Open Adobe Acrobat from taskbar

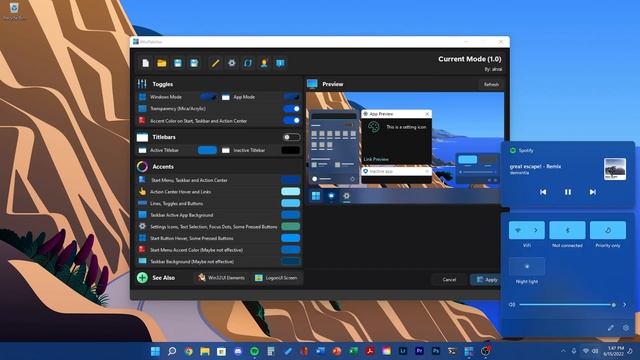pyautogui.click(x=370, y=351)
